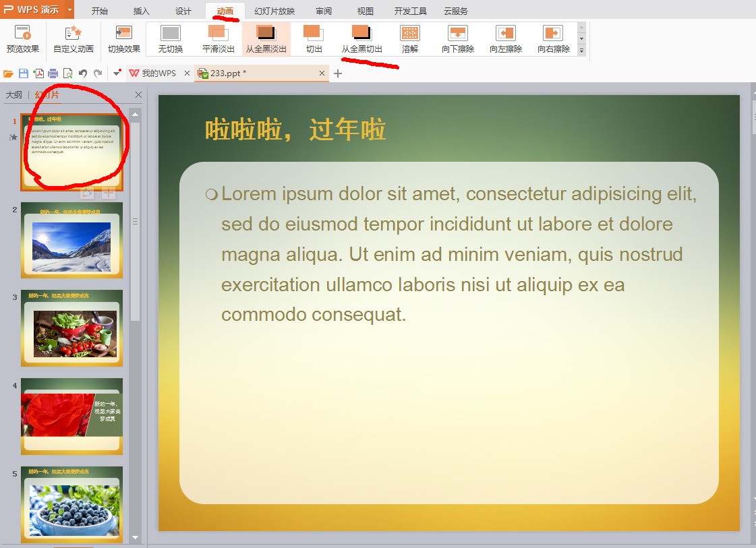The height and width of the screenshot is (548, 756).
Task: Click the 预览效果 preview effect icon
Action: pyautogui.click(x=23, y=38)
